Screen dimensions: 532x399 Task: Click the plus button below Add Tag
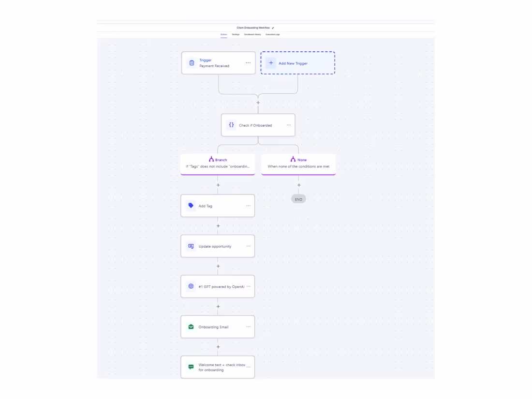[218, 225]
